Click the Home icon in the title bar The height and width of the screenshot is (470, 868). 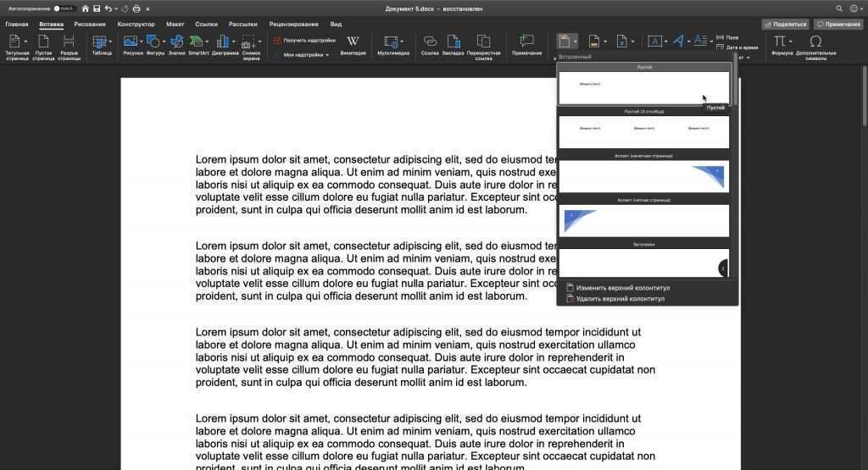86,8
